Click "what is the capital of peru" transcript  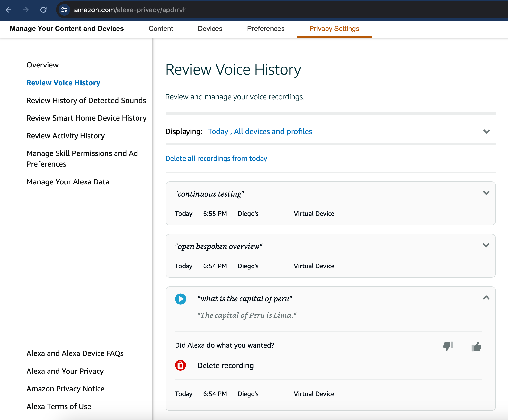(245, 299)
